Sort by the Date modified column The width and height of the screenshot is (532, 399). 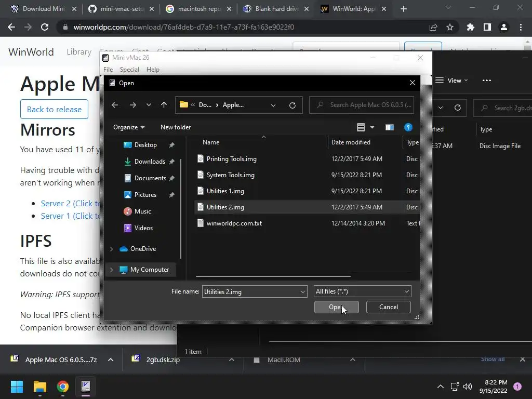click(351, 142)
